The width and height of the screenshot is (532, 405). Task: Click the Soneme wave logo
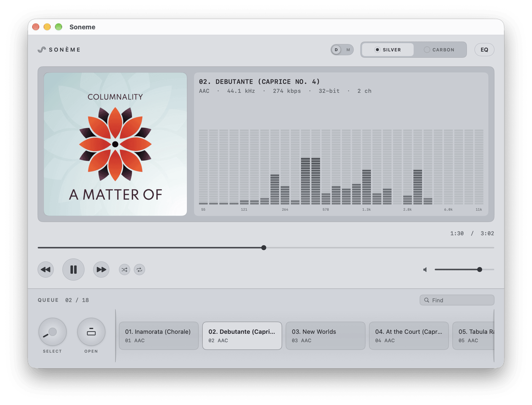42,50
